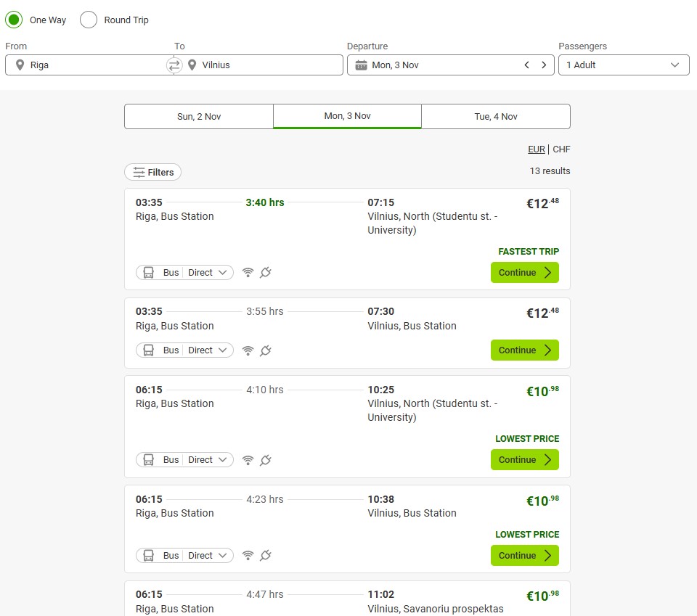Click bus icon on the 10:25 arrival trip

[148, 460]
